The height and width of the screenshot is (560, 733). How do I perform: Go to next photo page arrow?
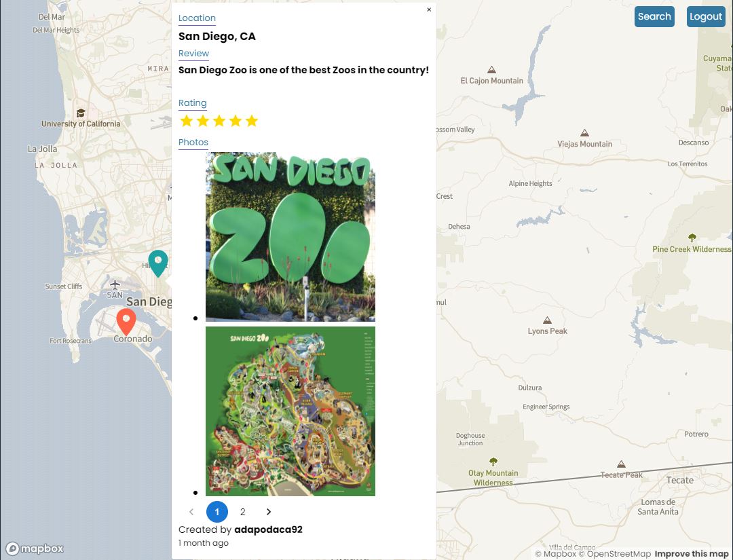pos(269,512)
